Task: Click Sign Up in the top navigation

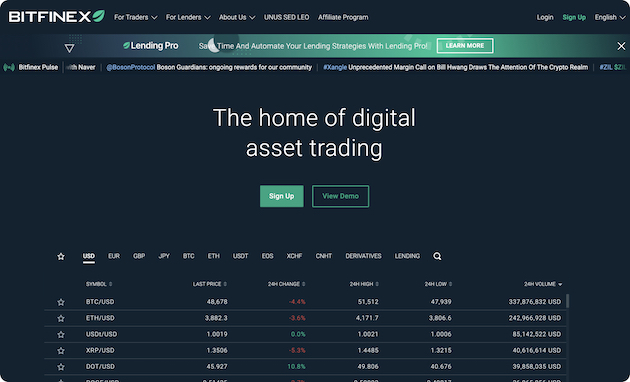Action: point(574,17)
